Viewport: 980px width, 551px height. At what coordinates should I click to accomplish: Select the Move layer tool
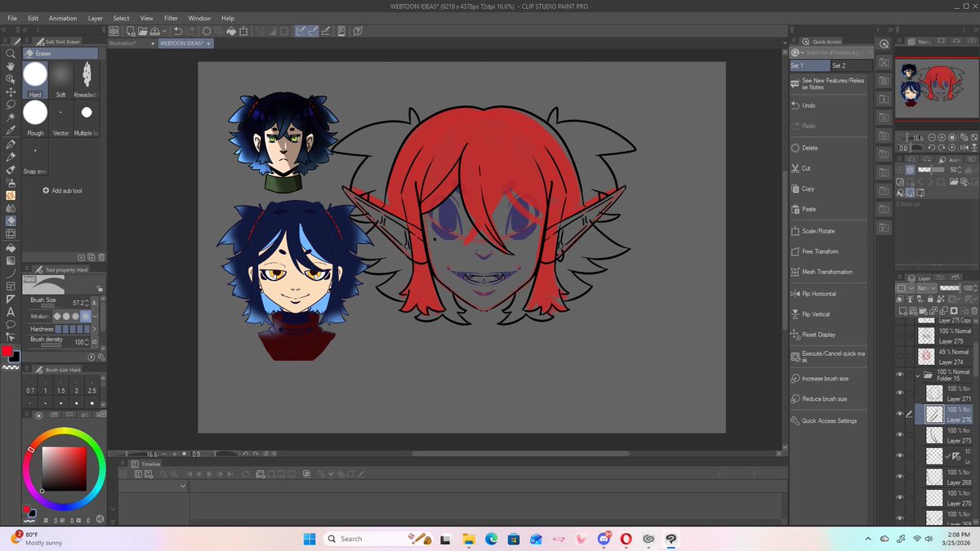(11, 92)
